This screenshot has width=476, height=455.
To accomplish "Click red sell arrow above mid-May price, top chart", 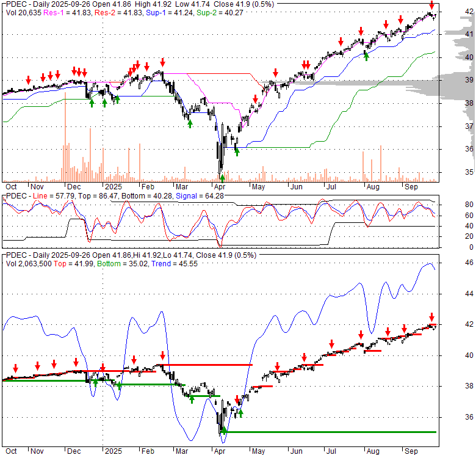I will click(x=275, y=73).
